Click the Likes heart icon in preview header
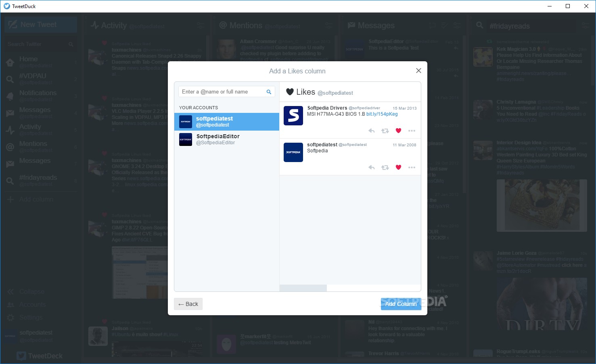596x364 pixels. [290, 92]
